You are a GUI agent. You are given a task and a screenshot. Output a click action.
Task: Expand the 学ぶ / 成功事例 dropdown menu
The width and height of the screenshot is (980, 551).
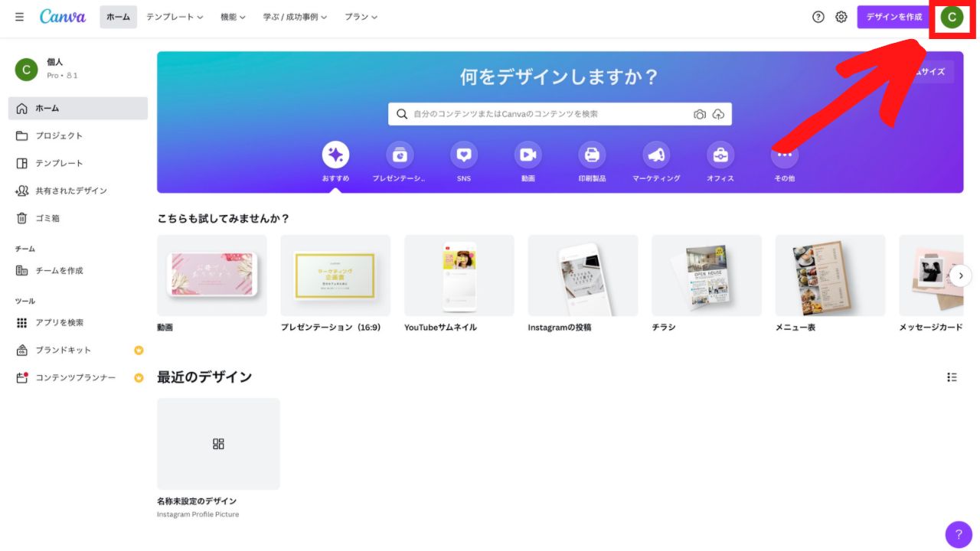click(x=295, y=17)
